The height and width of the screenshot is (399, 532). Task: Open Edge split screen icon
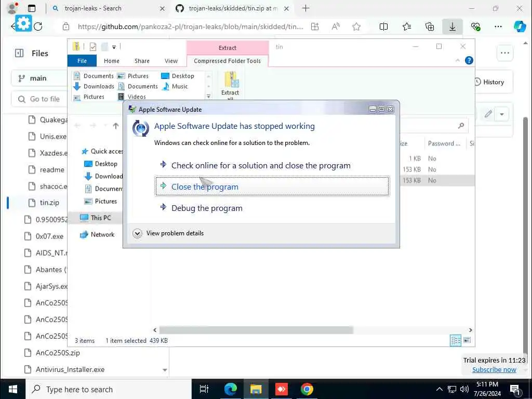(x=383, y=26)
